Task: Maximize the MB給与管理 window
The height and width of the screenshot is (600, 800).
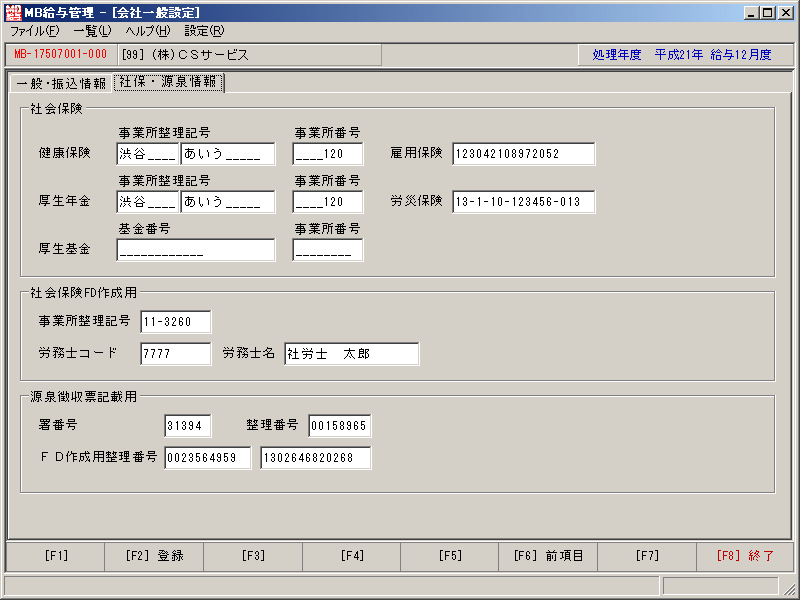Action: coord(767,13)
